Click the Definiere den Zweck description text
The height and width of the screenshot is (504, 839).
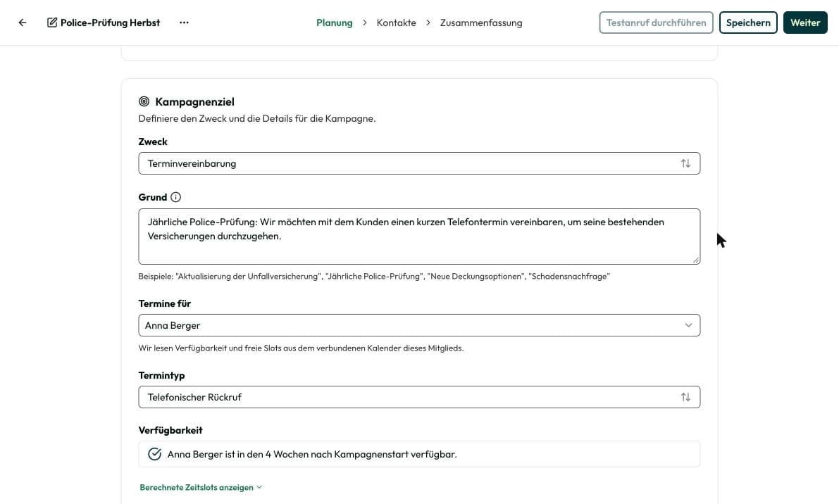257,119
